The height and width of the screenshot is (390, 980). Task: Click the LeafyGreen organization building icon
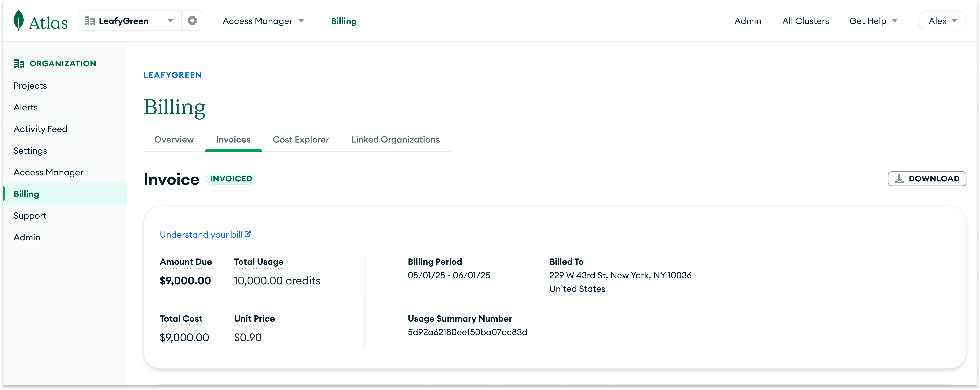(89, 21)
